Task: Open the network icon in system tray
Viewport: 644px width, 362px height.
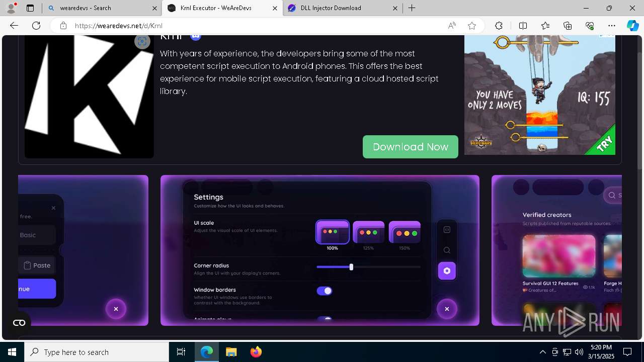Action: (x=567, y=352)
